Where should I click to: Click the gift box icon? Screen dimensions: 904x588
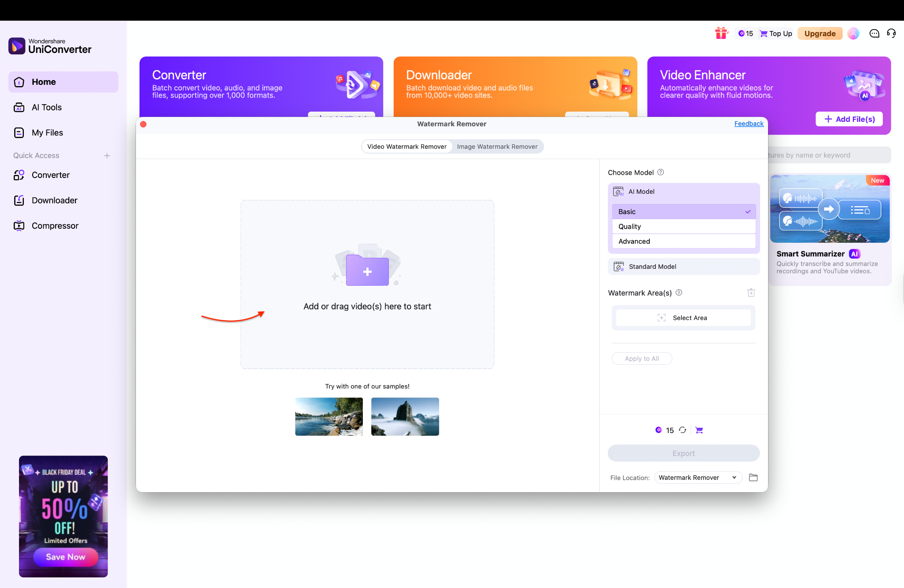[721, 33]
